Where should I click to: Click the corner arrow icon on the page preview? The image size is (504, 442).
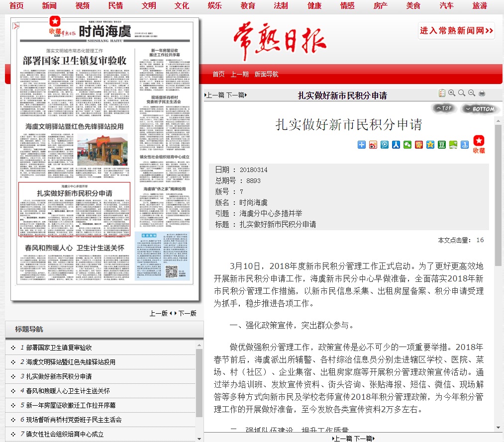pos(16,26)
